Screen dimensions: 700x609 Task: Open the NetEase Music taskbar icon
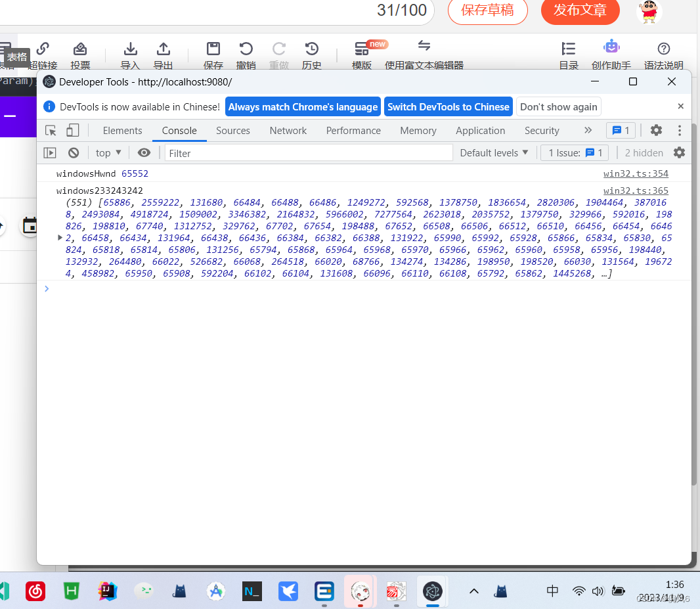click(x=35, y=591)
